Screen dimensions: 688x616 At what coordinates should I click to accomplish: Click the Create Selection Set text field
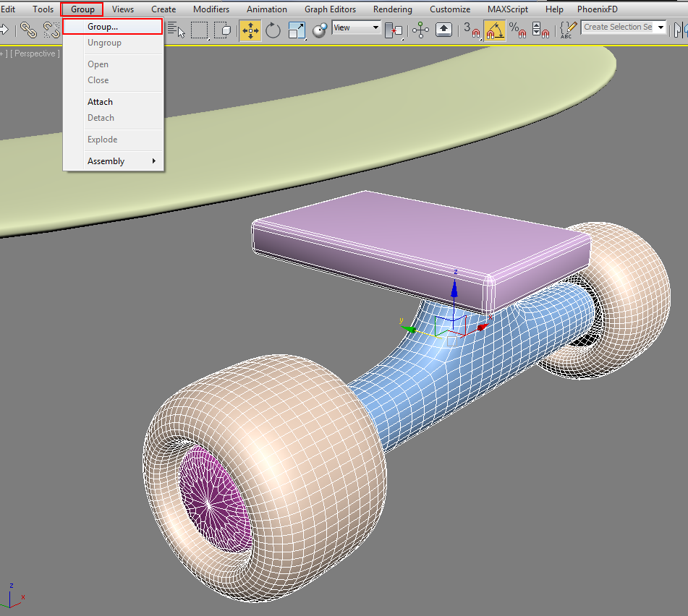click(x=618, y=27)
